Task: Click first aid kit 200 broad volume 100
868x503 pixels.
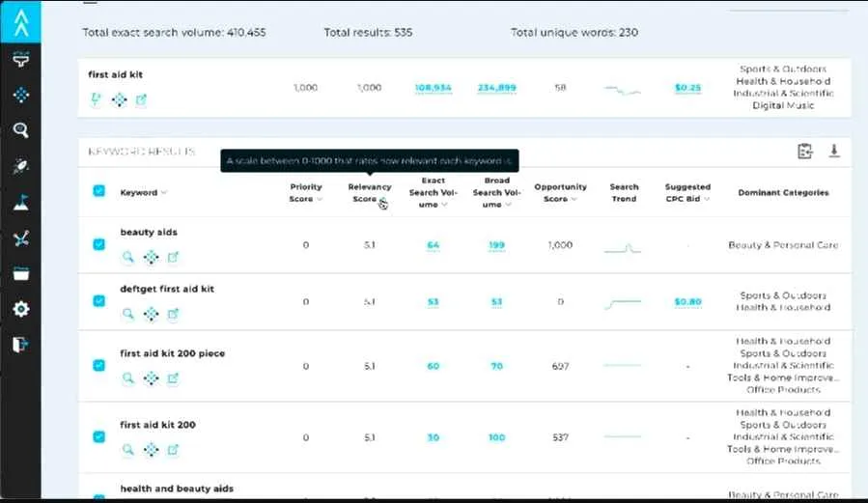Action: pyautogui.click(x=496, y=437)
